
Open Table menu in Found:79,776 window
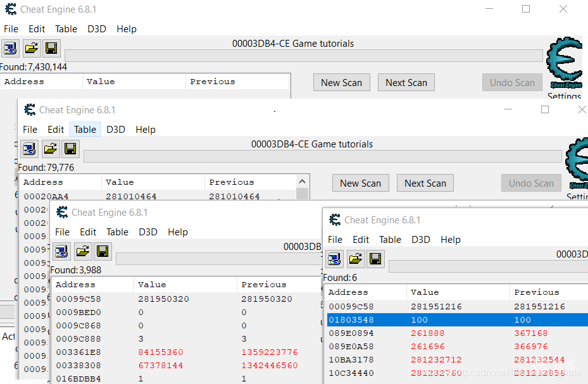[x=85, y=129]
